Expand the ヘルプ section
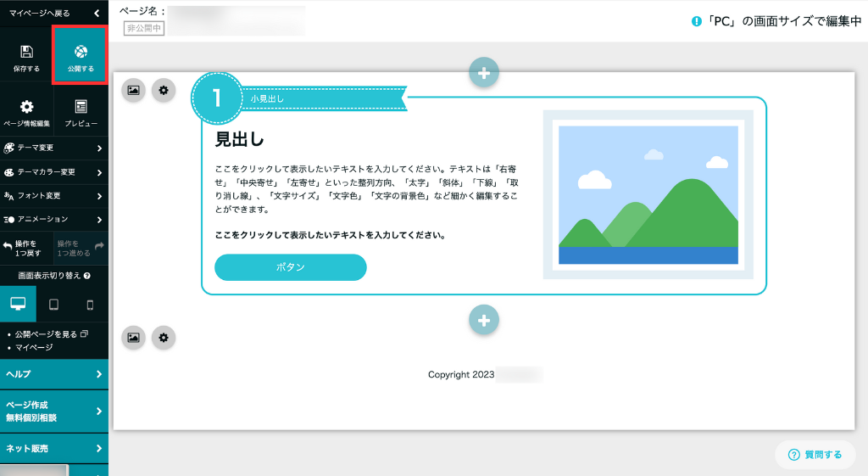The height and width of the screenshot is (476, 868). pyautogui.click(x=53, y=374)
